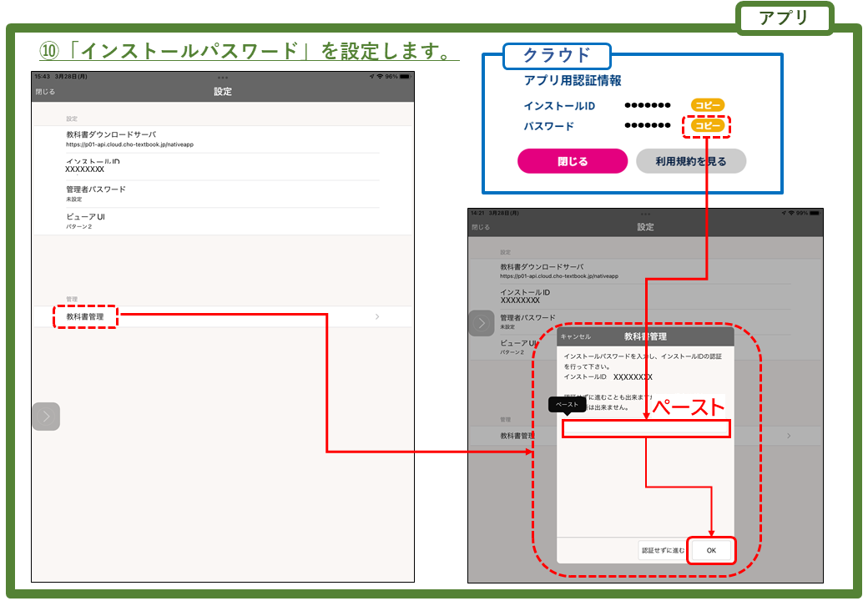Copy the インストールID in cloud panel
This screenshot has width=868, height=601.
click(708, 105)
